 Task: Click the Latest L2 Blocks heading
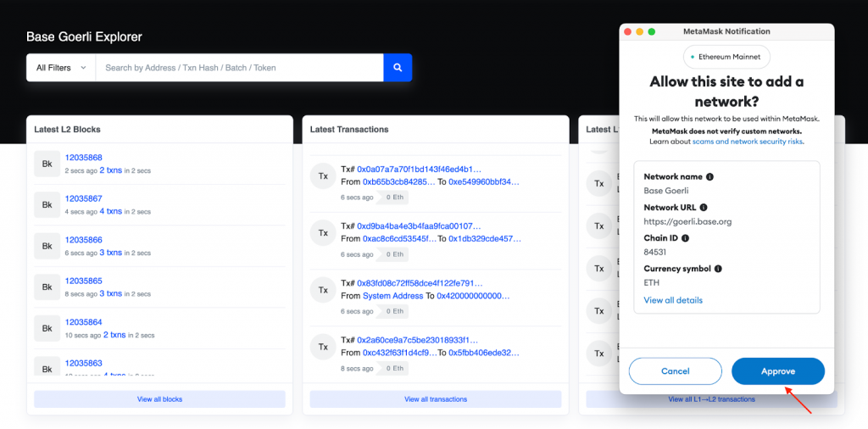coord(67,130)
